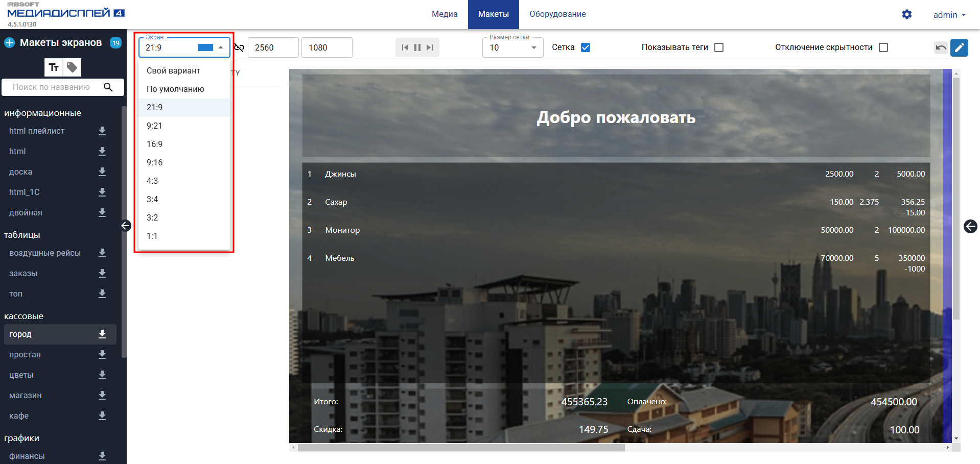Download the доска layout
The image size is (980, 464).
[x=102, y=172]
